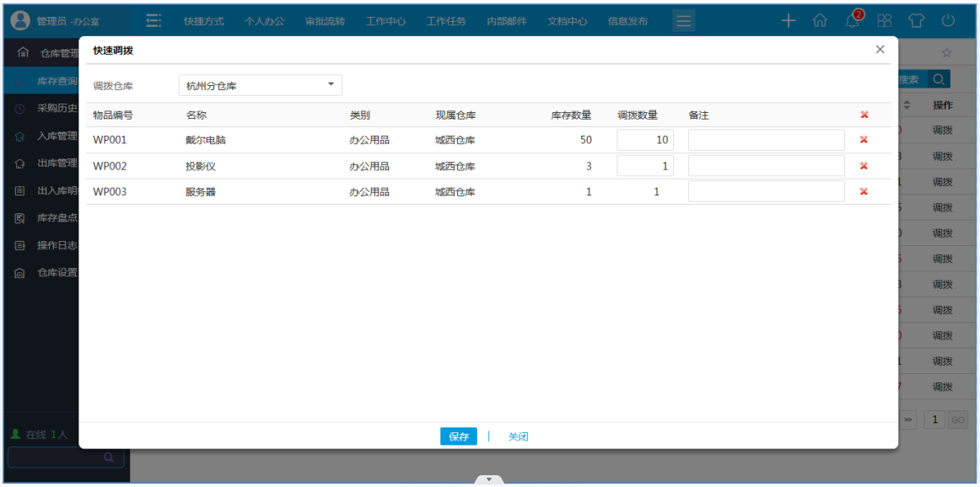Open the 个人办公 menu
The width and height of the screenshot is (980, 487).
click(x=264, y=21)
